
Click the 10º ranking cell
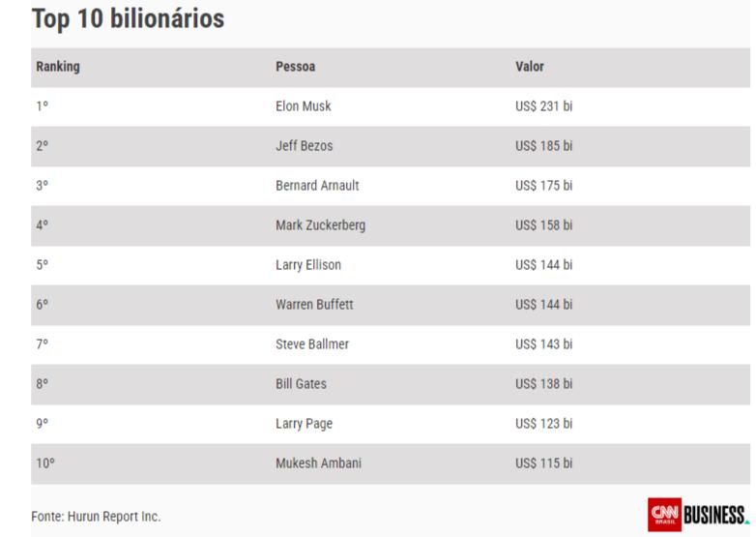45,463
